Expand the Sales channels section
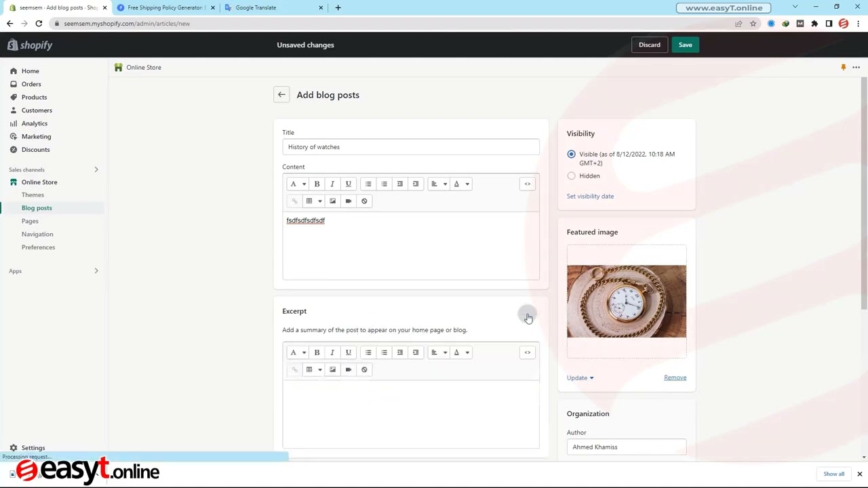Viewport: 868px width, 488px height. coord(96,169)
